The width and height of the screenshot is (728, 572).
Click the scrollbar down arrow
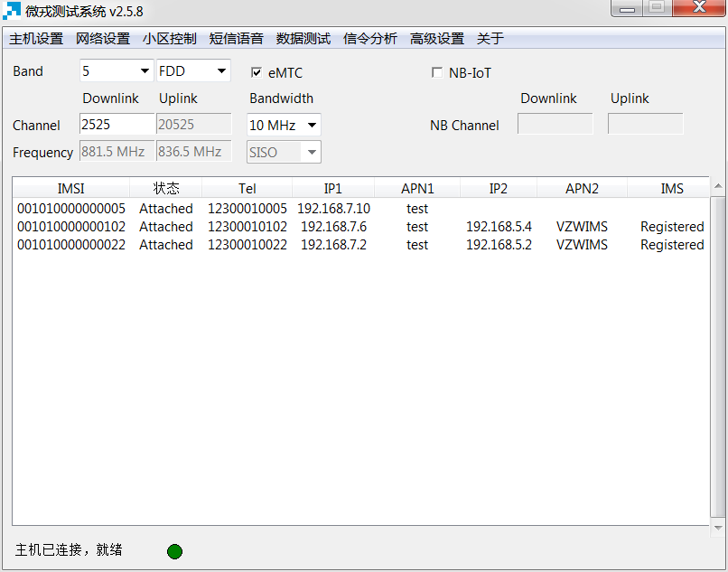(x=718, y=529)
